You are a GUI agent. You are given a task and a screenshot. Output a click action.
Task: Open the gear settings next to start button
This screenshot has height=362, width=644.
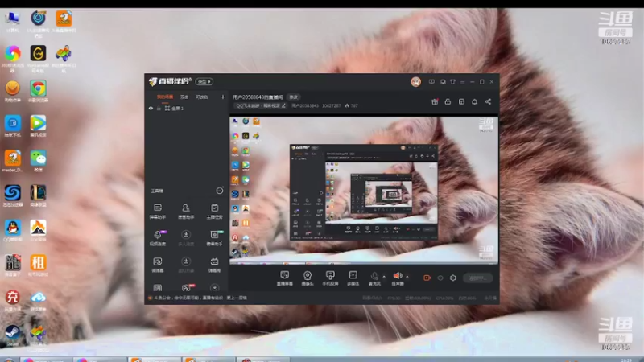[453, 278]
